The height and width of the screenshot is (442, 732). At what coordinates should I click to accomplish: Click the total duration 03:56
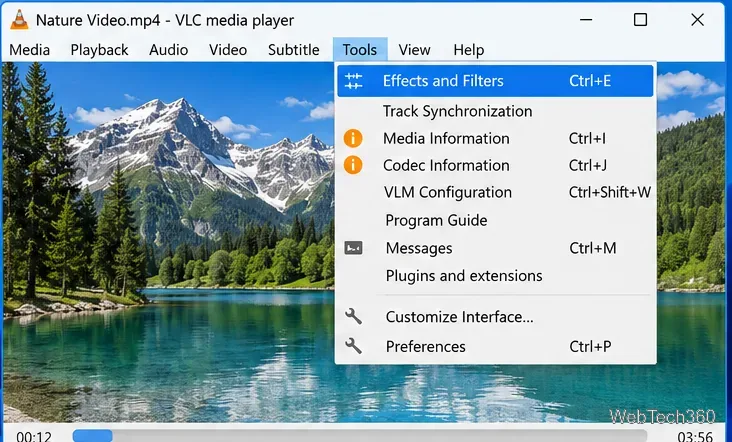click(x=695, y=437)
